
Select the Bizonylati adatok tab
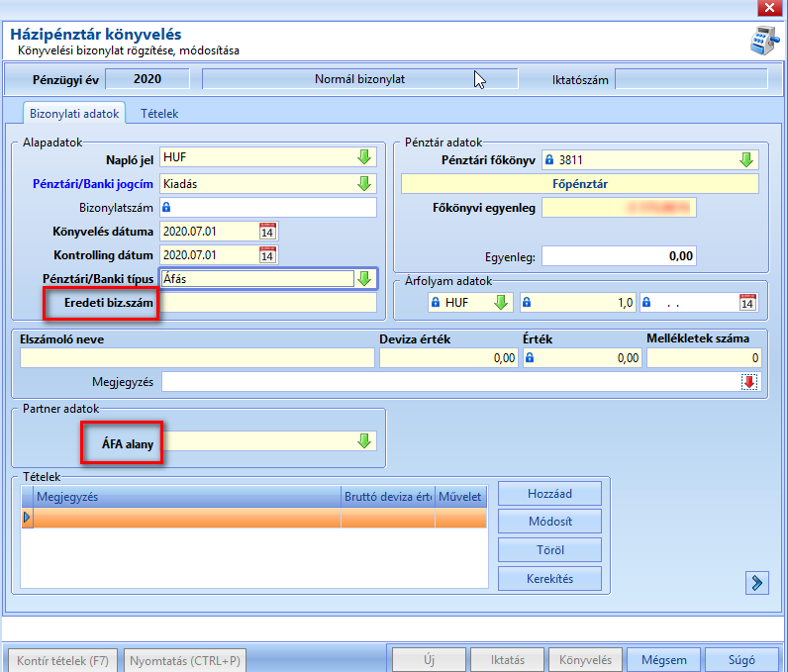74,114
